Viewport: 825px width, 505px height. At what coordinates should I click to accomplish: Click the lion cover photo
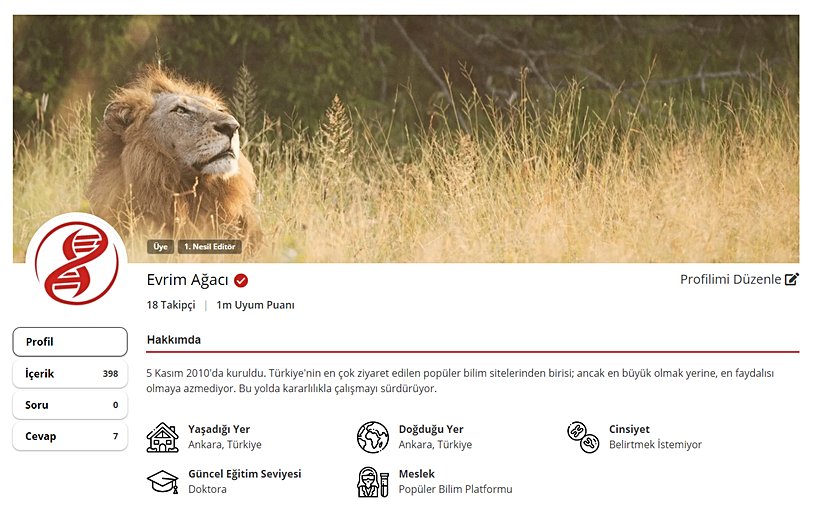pos(406,139)
